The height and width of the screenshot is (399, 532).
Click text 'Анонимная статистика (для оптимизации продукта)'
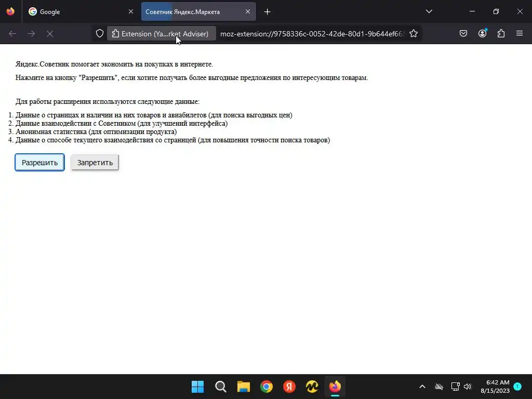tap(96, 131)
